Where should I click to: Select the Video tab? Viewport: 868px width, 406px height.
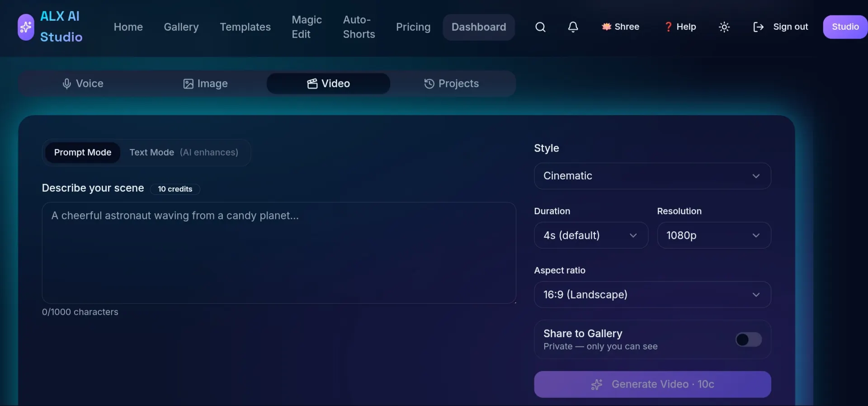[329, 84]
